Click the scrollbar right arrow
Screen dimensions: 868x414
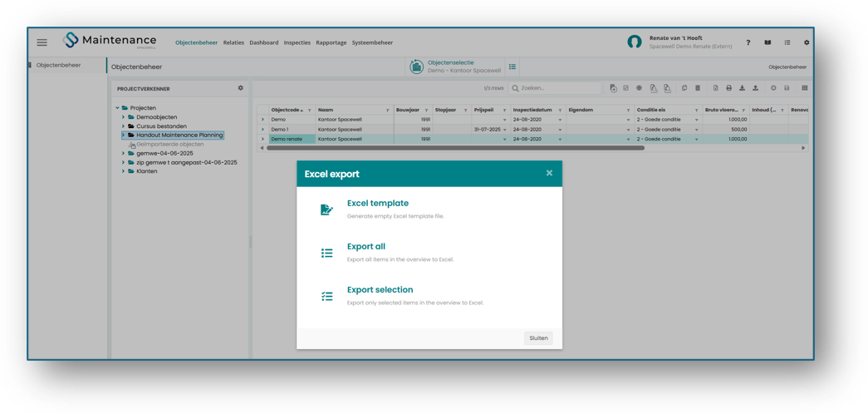[803, 148]
